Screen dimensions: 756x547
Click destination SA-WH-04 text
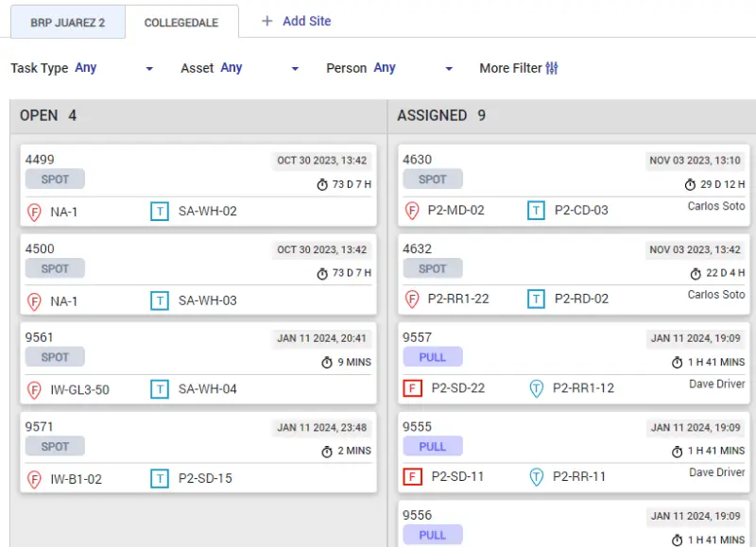(207, 389)
